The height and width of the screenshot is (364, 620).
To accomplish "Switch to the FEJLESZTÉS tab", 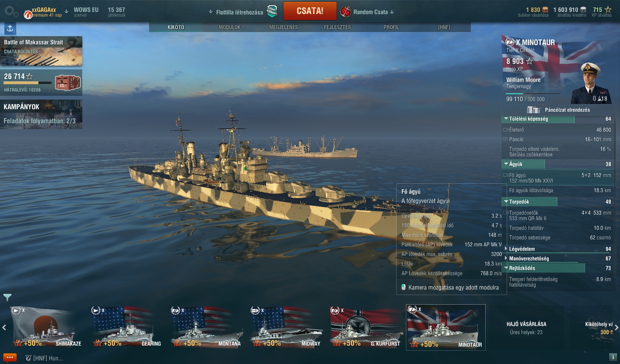I will point(337,27).
